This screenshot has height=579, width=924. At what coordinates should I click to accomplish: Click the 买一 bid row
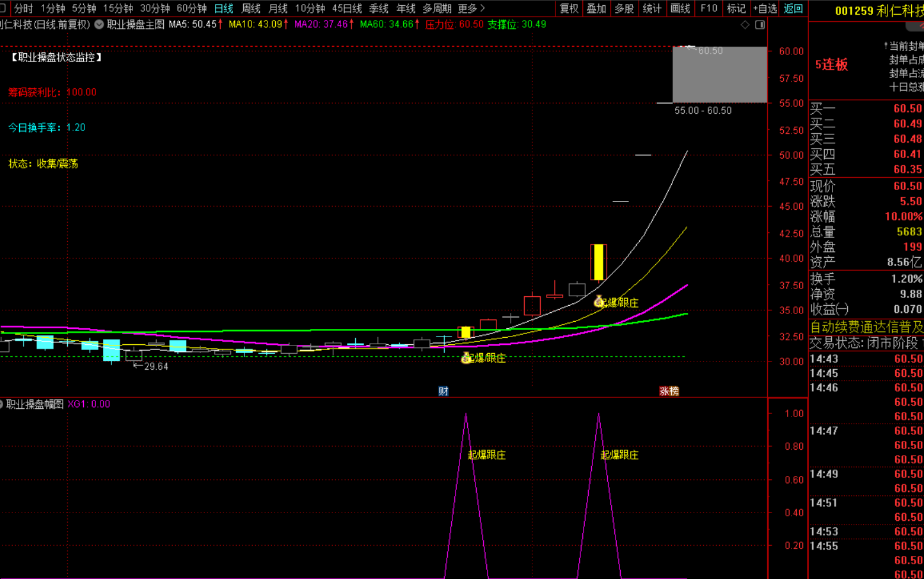pos(866,109)
